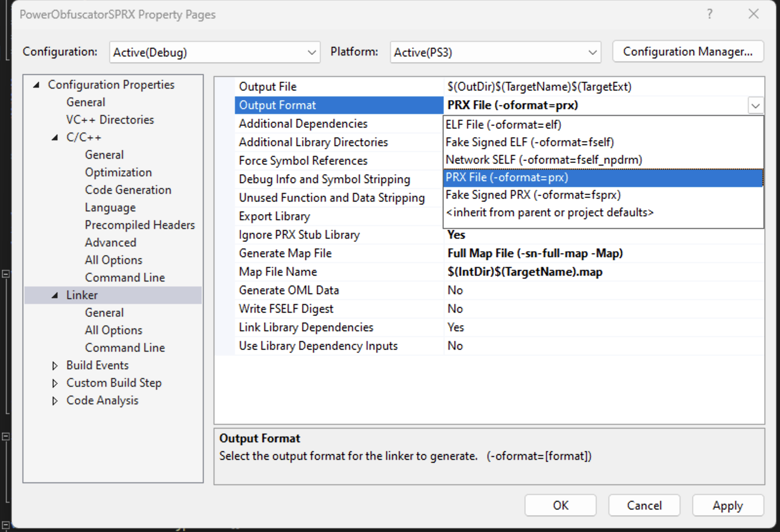Select Additional Library Directories property
The height and width of the screenshot is (532, 780).
tap(313, 142)
